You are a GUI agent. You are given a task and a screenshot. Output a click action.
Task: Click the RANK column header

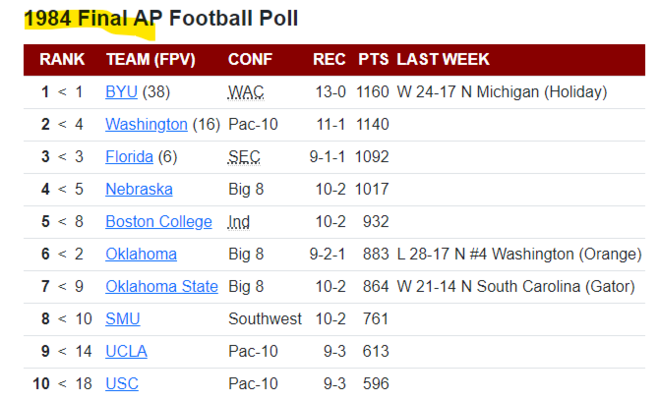tap(62, 59)
